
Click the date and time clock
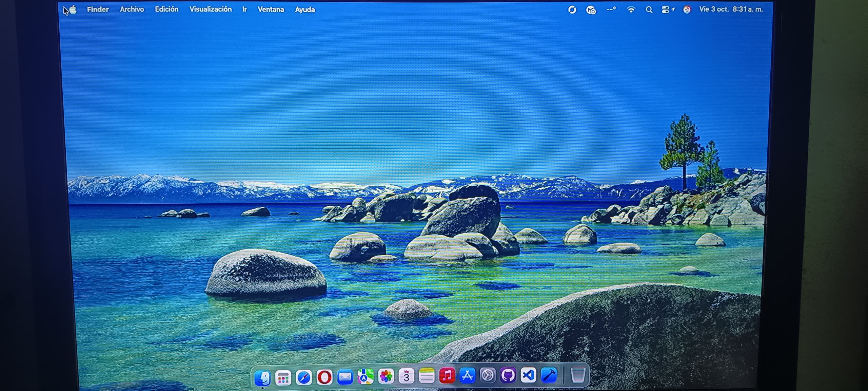(x=731, y=10)
